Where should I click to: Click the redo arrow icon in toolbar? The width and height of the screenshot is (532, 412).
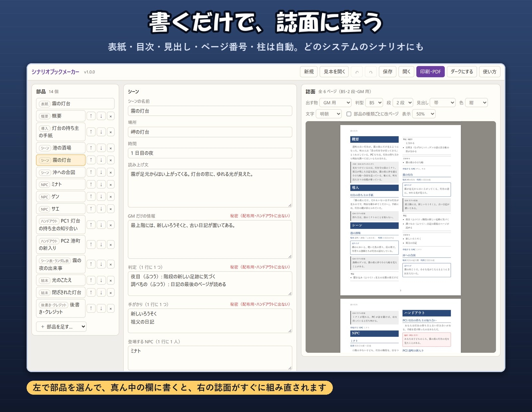tap(371, 72)
